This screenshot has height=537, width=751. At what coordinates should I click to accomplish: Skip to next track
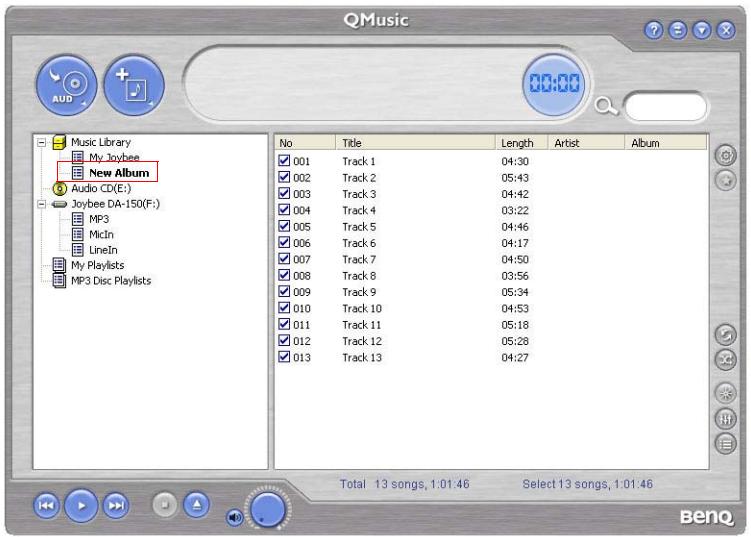point(116,505)
